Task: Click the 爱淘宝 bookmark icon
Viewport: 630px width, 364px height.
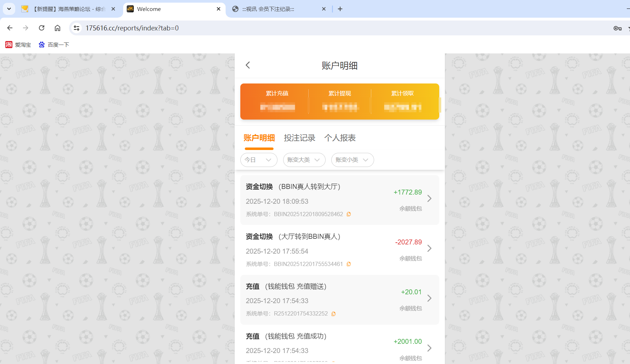Action: tap(9, 45)
